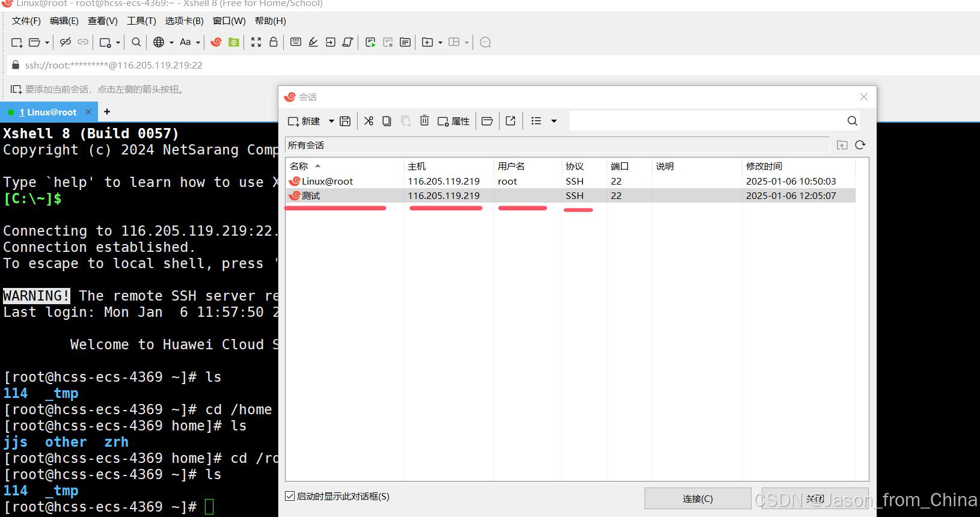
Task: Click the start logging play icon
Action: tap(370, 42)
